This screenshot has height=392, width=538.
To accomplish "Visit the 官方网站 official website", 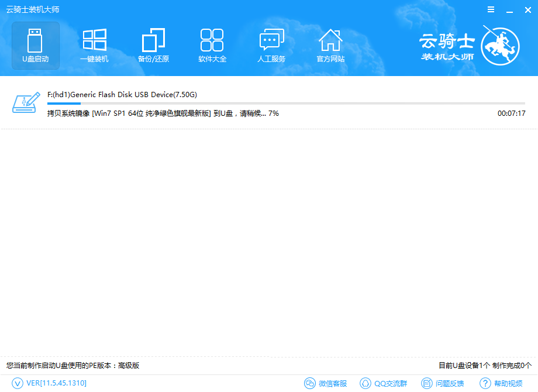I will pos(330,45).
